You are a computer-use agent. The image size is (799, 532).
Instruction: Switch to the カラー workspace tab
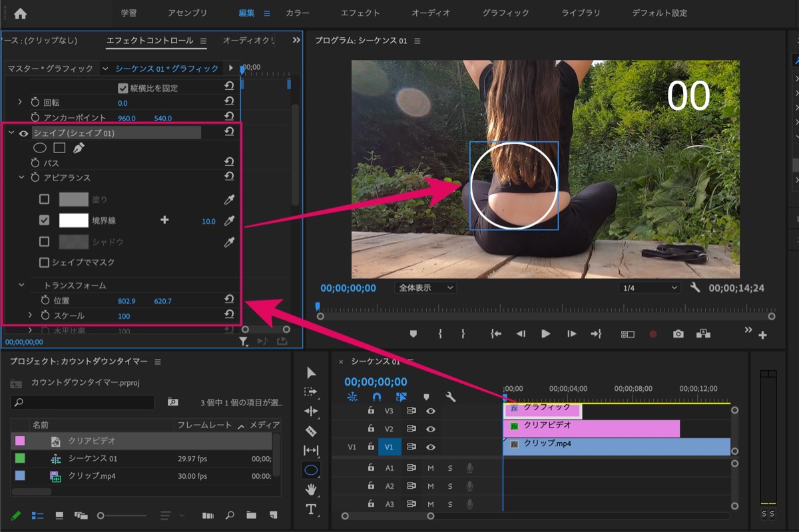[x=297, y=13]
